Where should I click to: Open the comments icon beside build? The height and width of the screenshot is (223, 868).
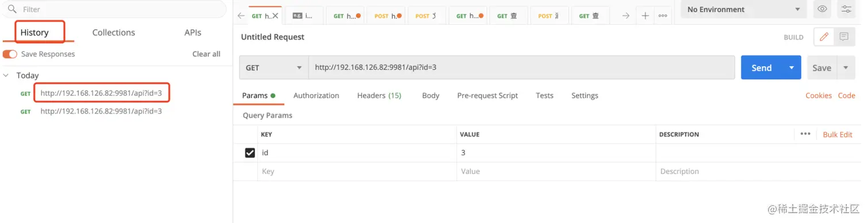(843, 37)
